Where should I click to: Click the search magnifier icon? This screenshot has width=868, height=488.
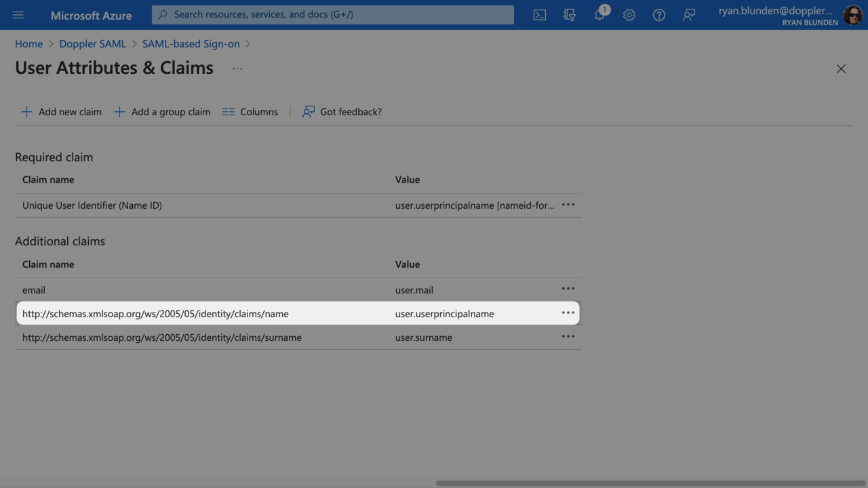tap(163, 14)
